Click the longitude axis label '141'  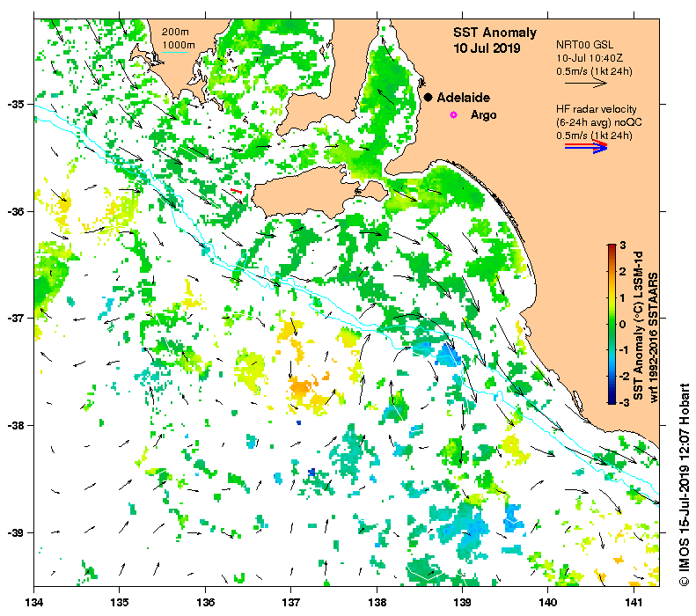(x=634, y=602)
